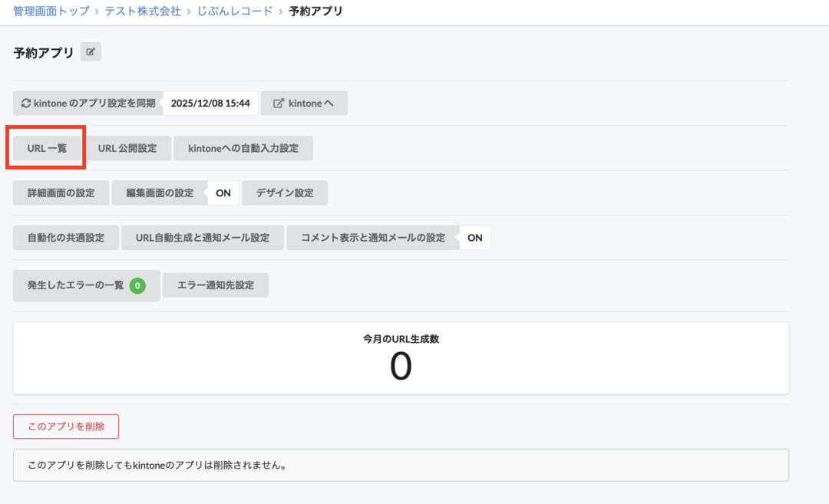The image size is (829, 504).
Task: Click the pencil edit icon beside 予約アプリ title
Action: 90,51
